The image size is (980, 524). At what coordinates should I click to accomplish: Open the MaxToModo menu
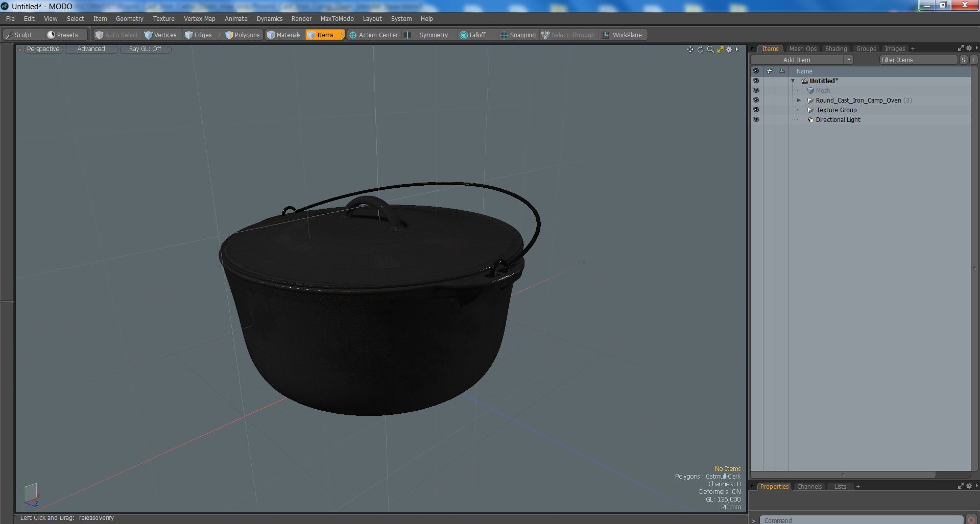(337, 18)
